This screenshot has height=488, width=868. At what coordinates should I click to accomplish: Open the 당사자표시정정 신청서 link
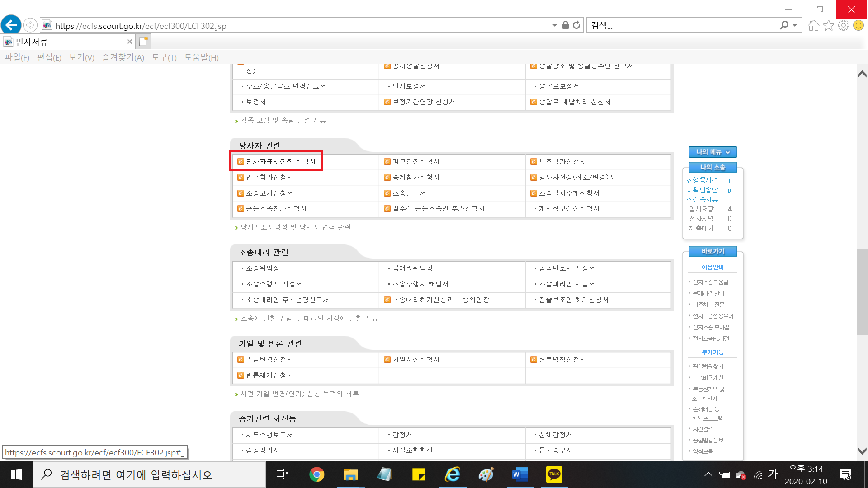pyautogui.click(x=280, y=162)
